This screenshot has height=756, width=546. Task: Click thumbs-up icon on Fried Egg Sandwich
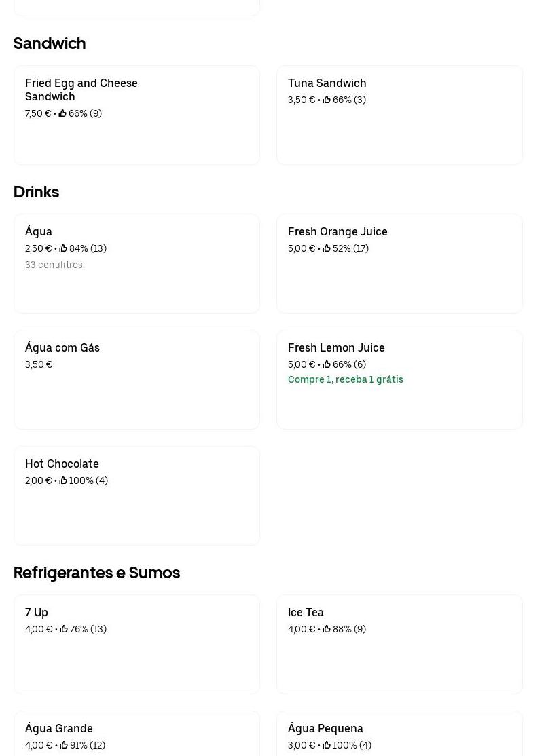(x=62, y=113)
